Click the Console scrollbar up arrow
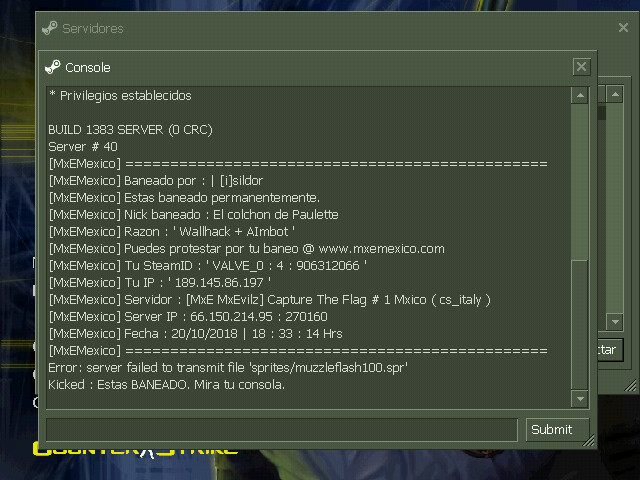This screenshot has height=480, width=640. tap(580, 96)
